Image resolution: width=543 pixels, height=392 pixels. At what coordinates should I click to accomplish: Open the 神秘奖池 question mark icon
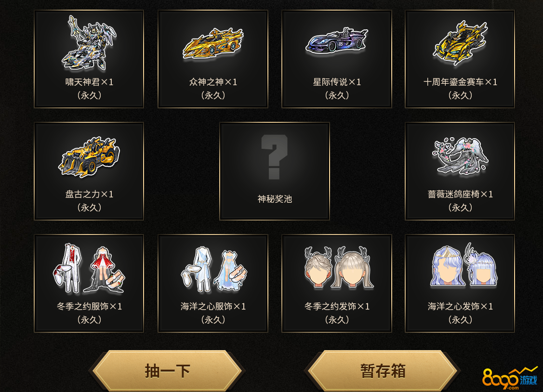[x=274, y=157]
